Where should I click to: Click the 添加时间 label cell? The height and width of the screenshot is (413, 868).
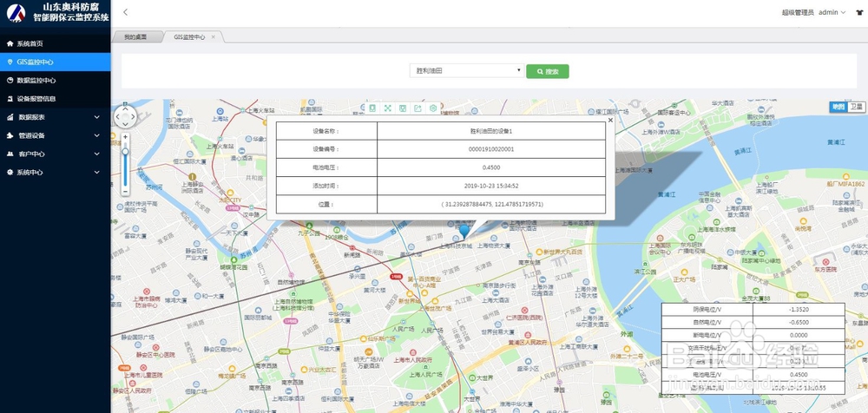point(326,186)
